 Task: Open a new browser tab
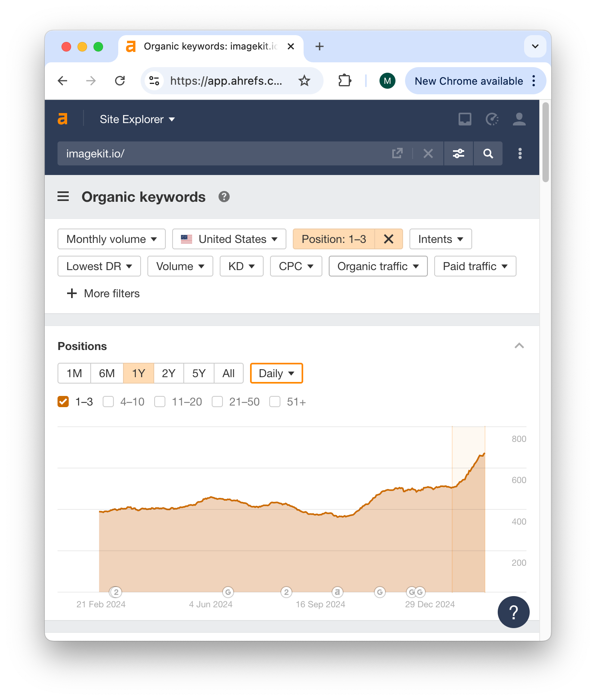point(320,46)
